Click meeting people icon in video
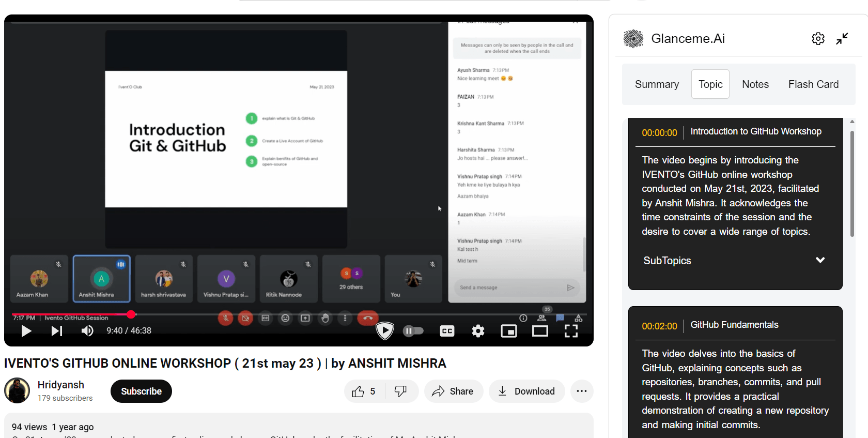Viewport: 868px width, 438px height. coord(541,318)
